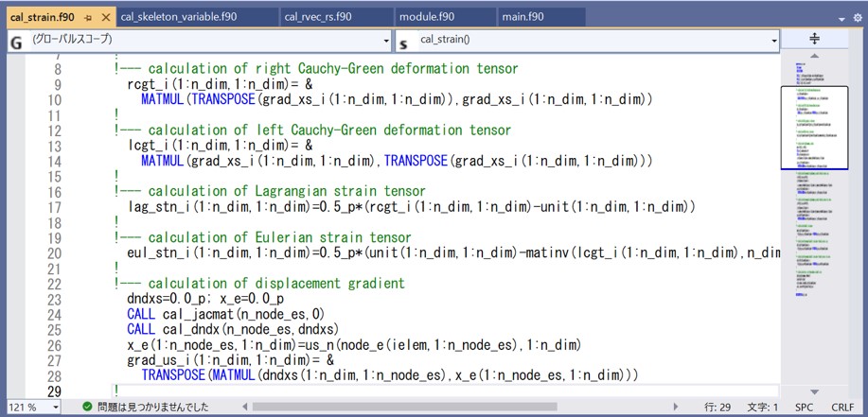Click the minimap code overview viewport
The width and height of the screenshot is (868, 417).
814,128
